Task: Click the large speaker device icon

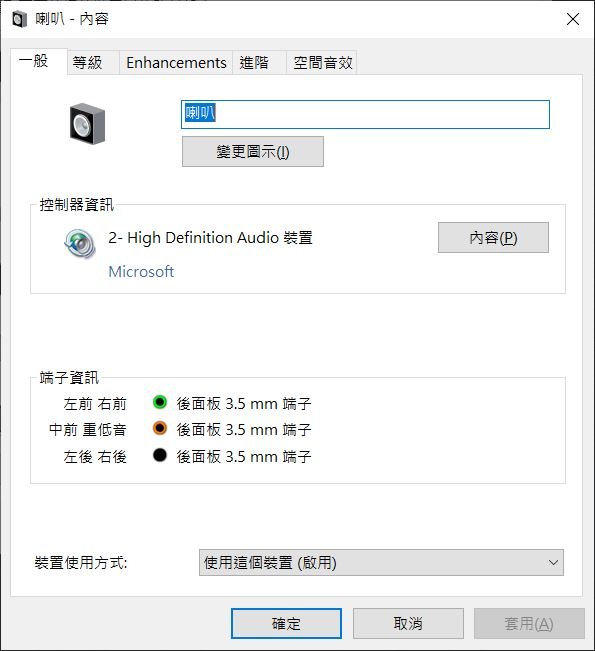Action: (87, 124)
